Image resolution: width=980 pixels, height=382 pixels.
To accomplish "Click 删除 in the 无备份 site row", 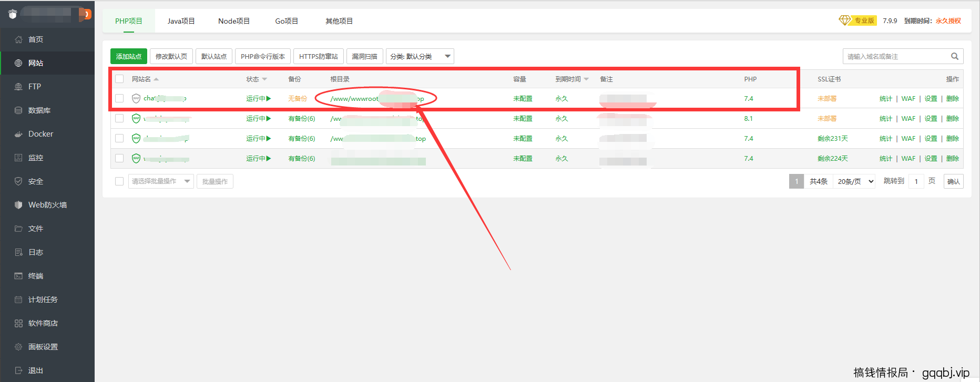I will [953, 98].
